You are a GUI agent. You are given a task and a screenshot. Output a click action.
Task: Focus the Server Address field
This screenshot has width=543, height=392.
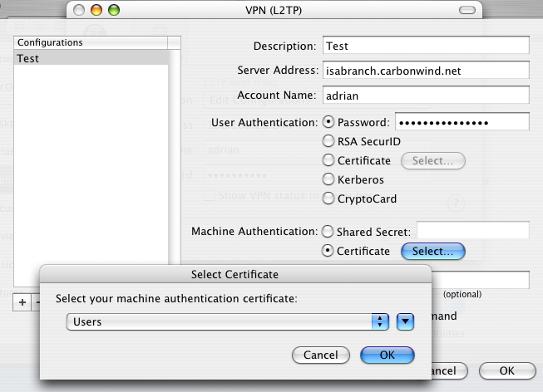(x=426, y=71)
